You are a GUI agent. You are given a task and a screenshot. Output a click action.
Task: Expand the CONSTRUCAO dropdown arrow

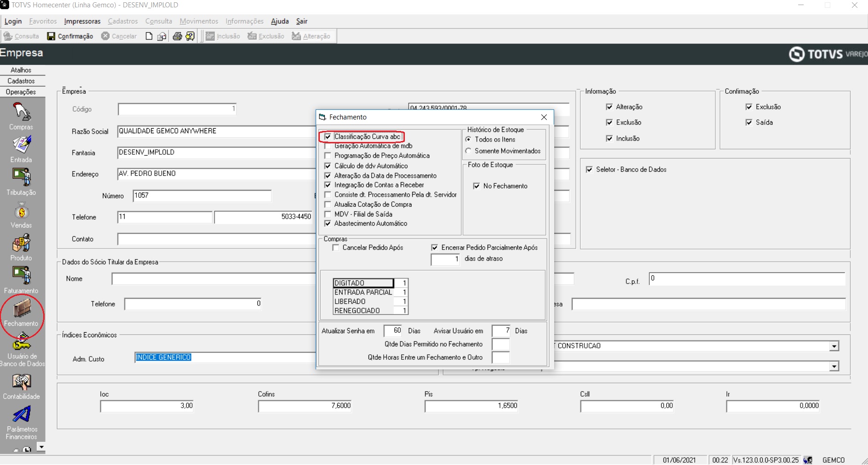[x=834, y=346]
